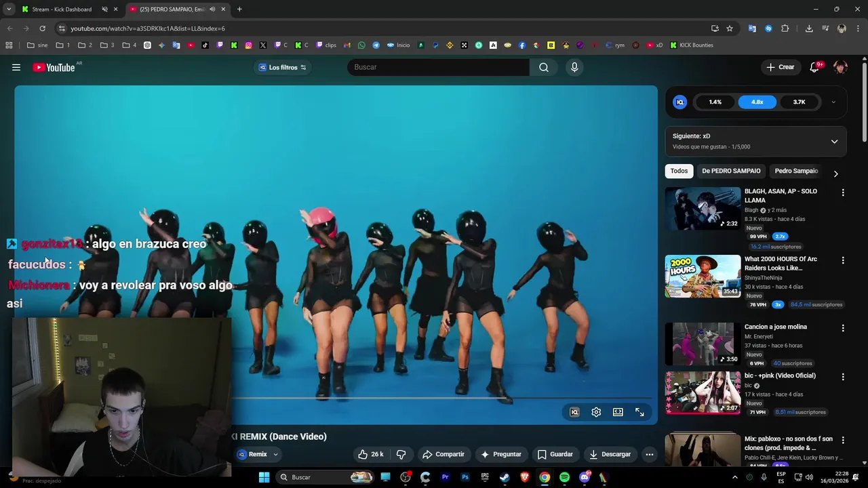The height and width of the screenshot is (488, 868).
Task: Open Chrome downloads icon
Action: click(x=809, y=28)
